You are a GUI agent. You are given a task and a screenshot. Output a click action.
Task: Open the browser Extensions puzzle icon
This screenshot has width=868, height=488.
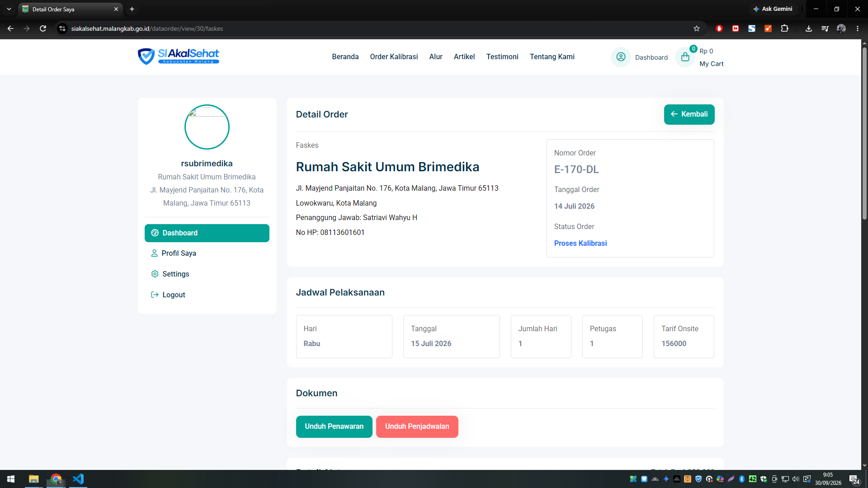784,28
